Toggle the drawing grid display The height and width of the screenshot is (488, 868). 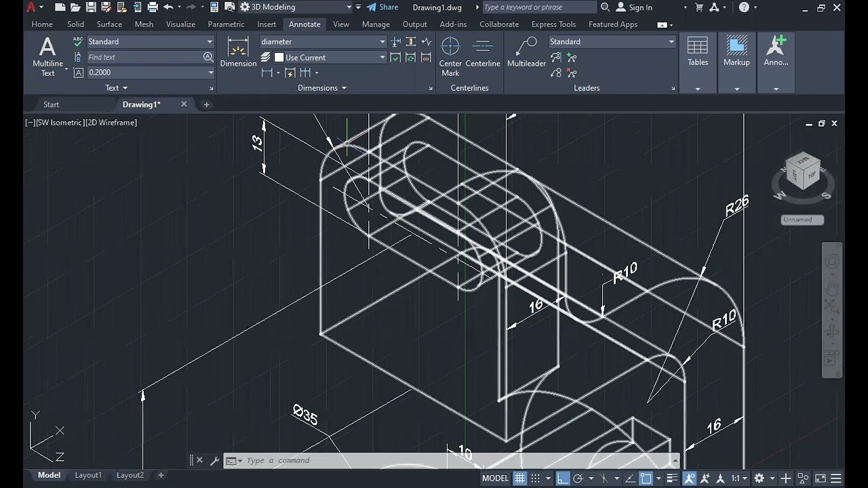pos(519,479)
